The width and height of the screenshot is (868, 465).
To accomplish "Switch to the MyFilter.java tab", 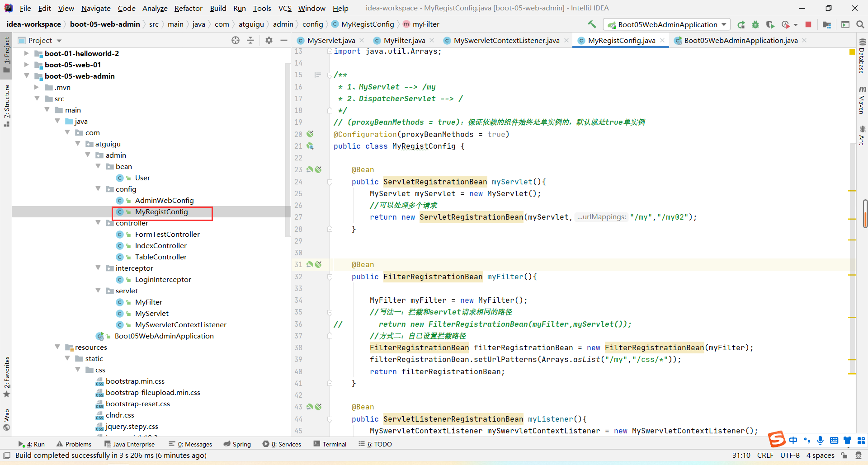I will tap(404, 40).
